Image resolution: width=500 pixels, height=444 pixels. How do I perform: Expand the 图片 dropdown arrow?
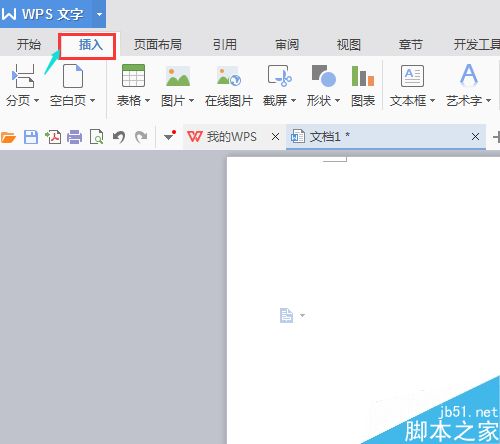pyautogui.click(x=191, y=100)
